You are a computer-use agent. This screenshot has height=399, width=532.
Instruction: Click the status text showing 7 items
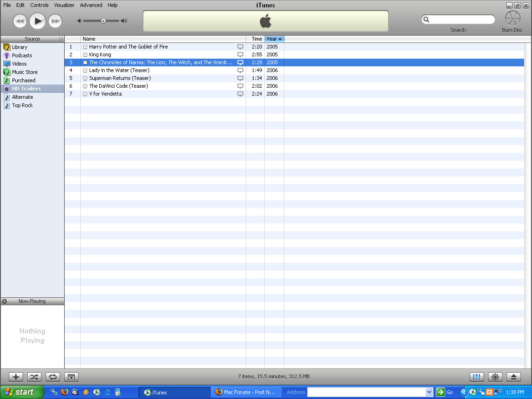pyautogui.click(x=273, y=377)
